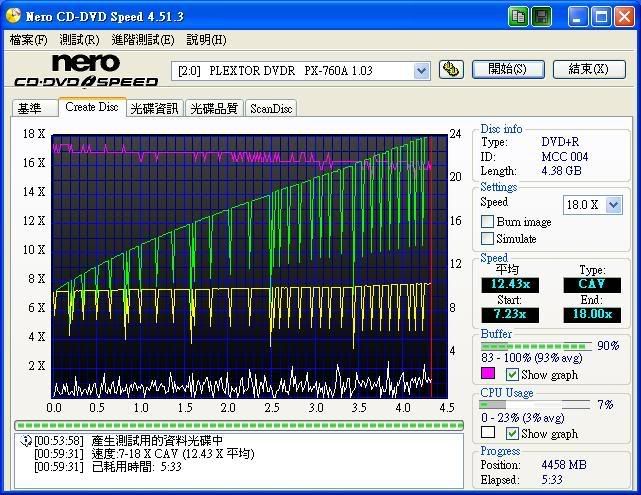The image size is (641, 495).
Task: Click the end speed 18.00x readout
Action: click(592, 314)
